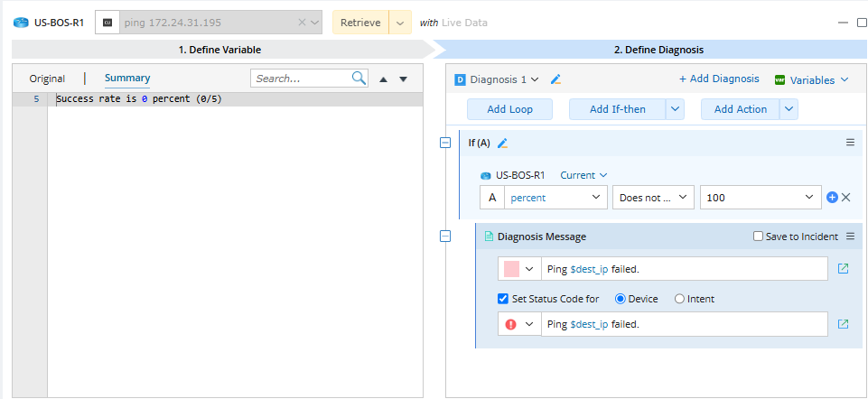868x399 pixels.
Task: Remove condition row A
Action: click(846, 197)
